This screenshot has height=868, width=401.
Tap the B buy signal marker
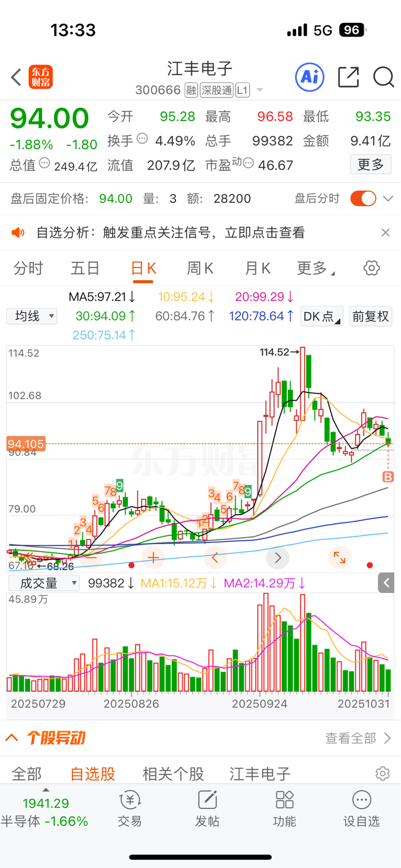click(388, 476)
